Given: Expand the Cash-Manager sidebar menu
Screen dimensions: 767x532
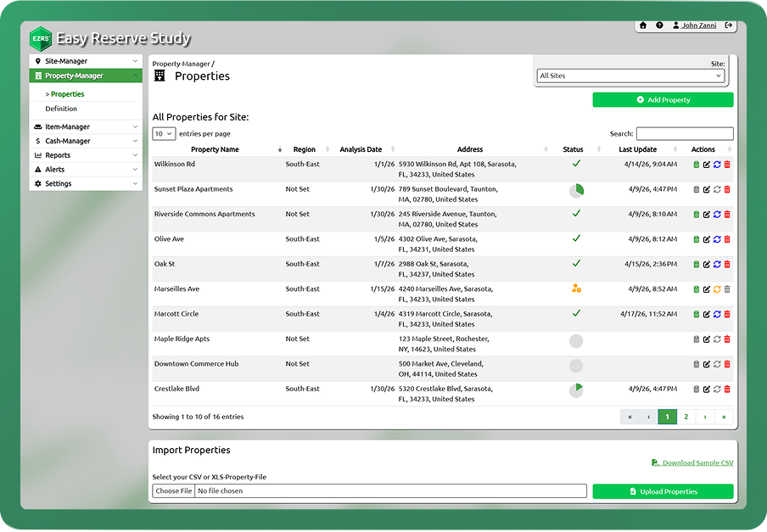Looking at the screenshot, I should point(85,141).
